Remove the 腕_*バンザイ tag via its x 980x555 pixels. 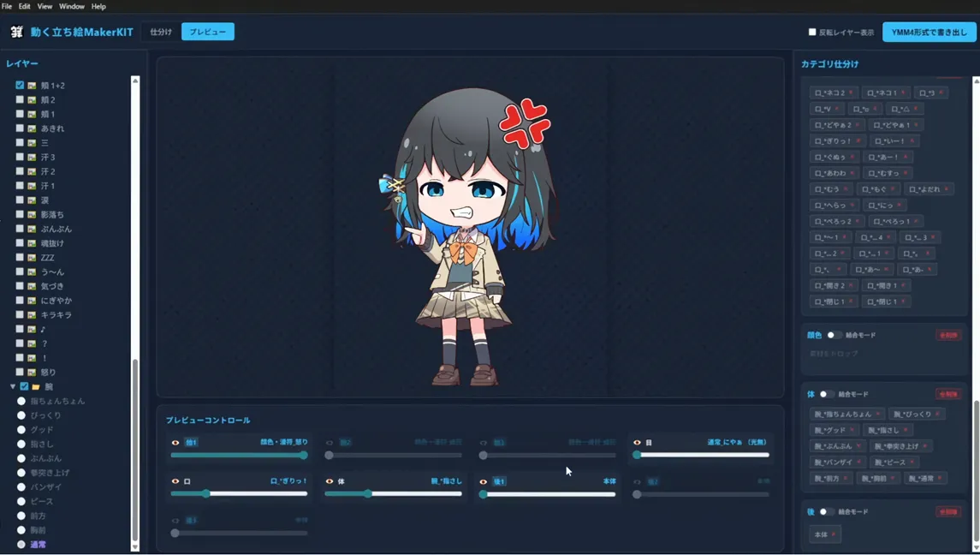[x=858, y=462]
